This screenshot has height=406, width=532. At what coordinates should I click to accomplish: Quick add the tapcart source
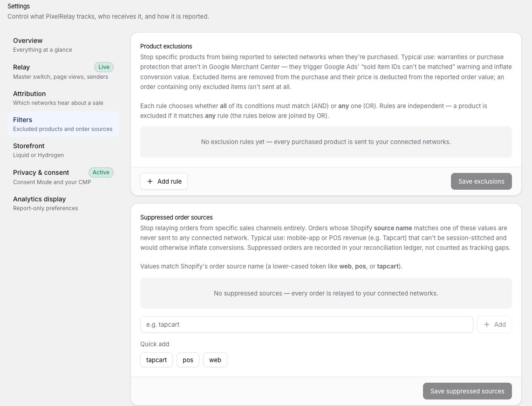pos(157,360)
